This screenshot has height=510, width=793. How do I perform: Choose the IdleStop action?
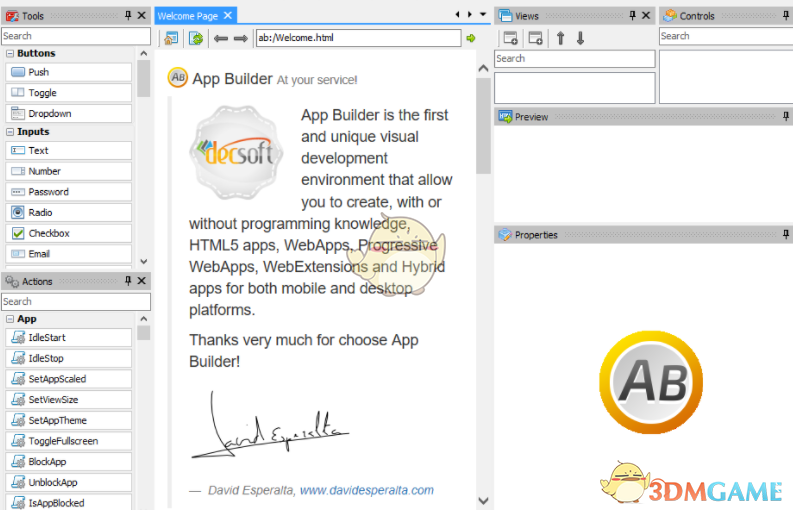(x=69, y=359)
